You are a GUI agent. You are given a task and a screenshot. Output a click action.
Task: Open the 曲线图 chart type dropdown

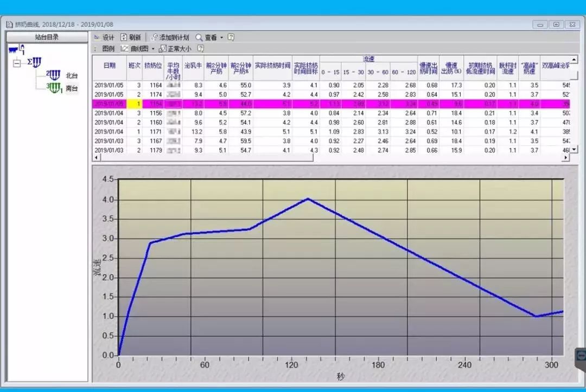[x=152, y=49]
